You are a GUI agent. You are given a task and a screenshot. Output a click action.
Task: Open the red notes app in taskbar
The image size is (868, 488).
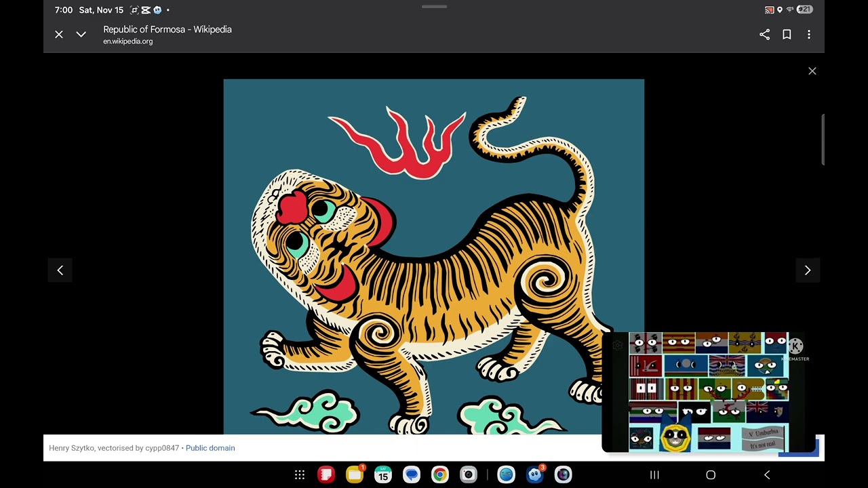point(327,475)
